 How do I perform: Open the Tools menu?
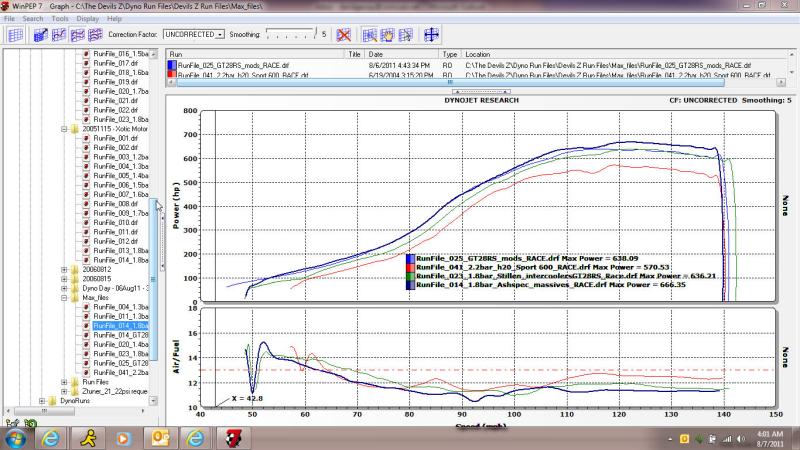(60, 18)
